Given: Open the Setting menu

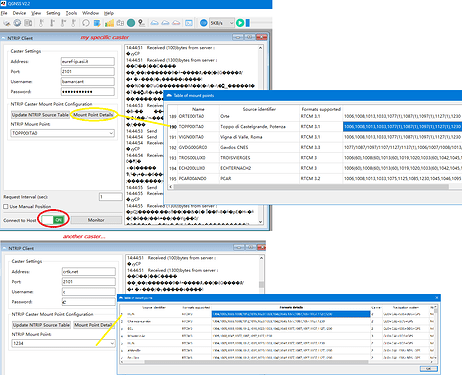Looking at the screenshot, I should 53,13.
